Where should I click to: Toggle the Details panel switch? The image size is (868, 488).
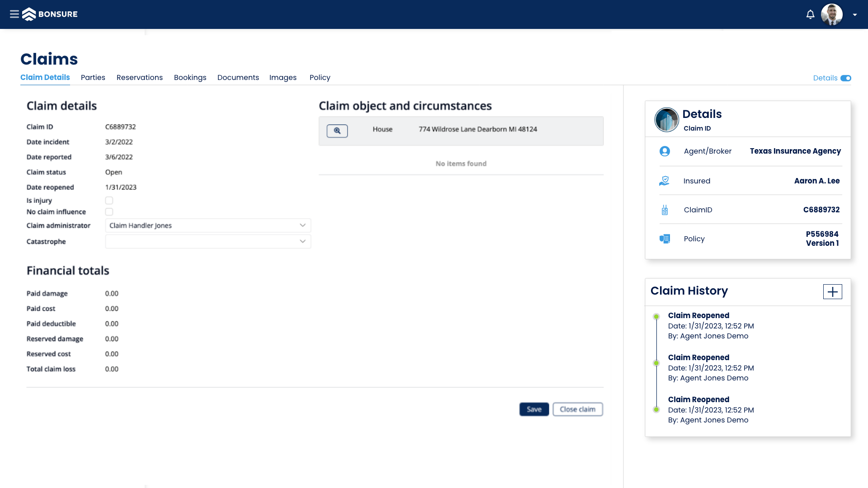click(x=846, y=78)
